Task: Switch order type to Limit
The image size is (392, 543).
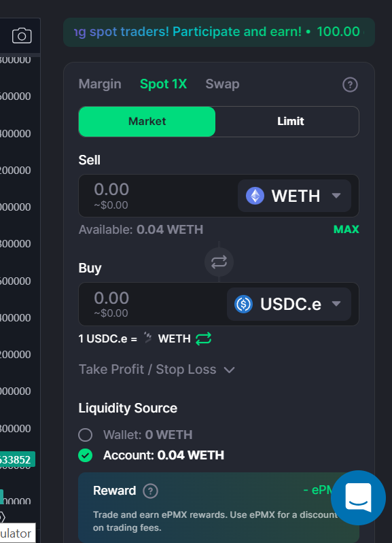Action: pos(290,122)
